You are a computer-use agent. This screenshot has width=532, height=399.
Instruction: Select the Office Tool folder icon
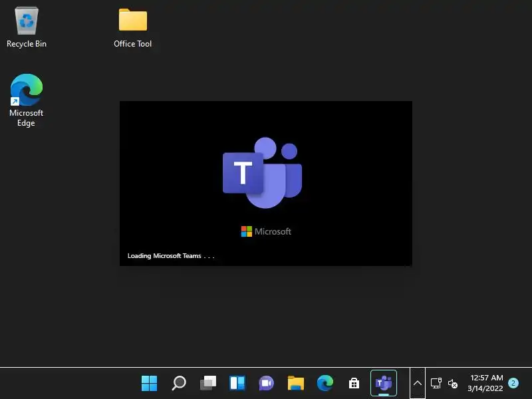(132, 27)
